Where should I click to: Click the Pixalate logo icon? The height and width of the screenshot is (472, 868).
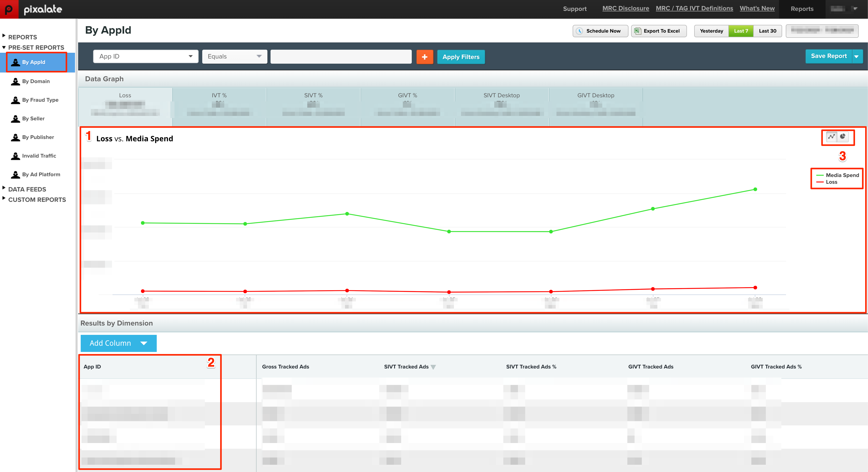point(9,9)
